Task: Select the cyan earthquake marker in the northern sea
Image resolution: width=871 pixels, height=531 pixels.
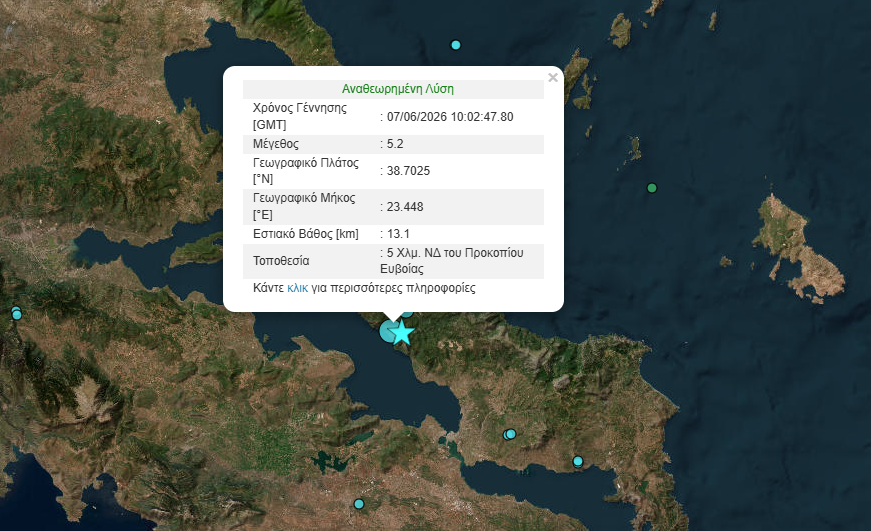Action: tap(455, 45)
